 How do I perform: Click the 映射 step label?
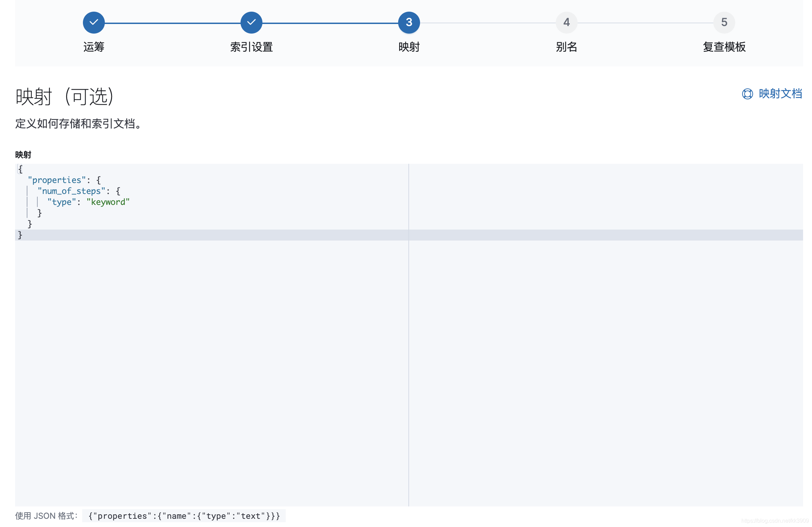pyautogui.click(x=409, y=47)
